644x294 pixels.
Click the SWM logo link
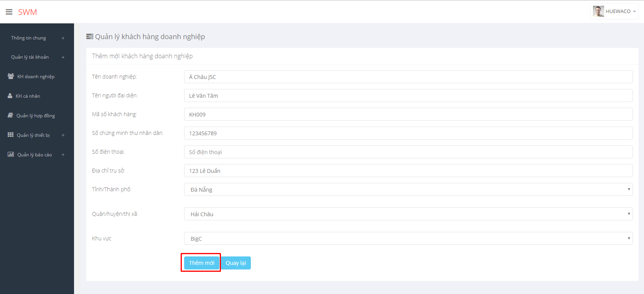28,12
